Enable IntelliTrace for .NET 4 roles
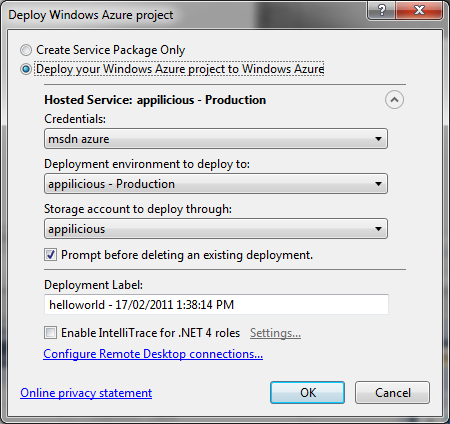 tap(50, 333)
